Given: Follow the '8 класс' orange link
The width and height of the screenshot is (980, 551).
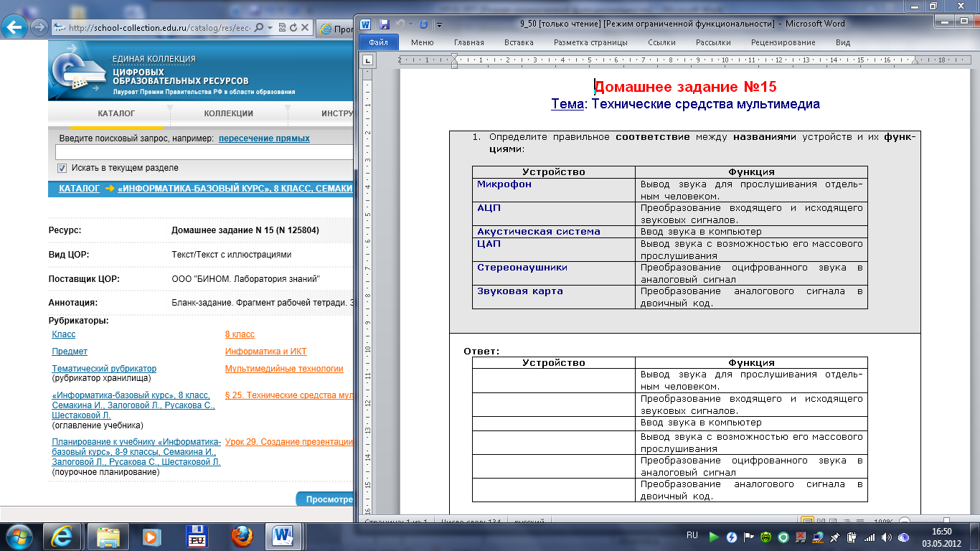Looking at the screenshot, I should [x=240, y=334].
